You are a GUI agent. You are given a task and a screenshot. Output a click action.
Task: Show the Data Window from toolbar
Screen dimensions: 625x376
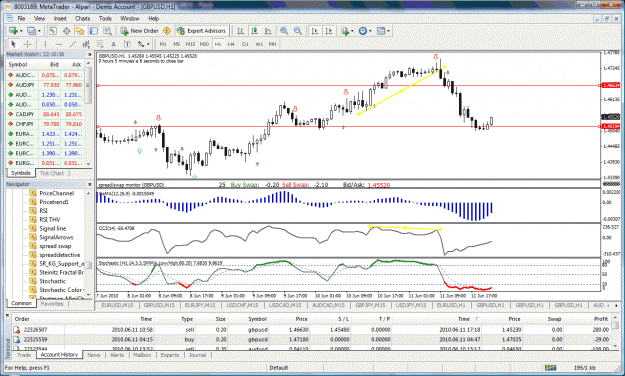pos(67,31)
